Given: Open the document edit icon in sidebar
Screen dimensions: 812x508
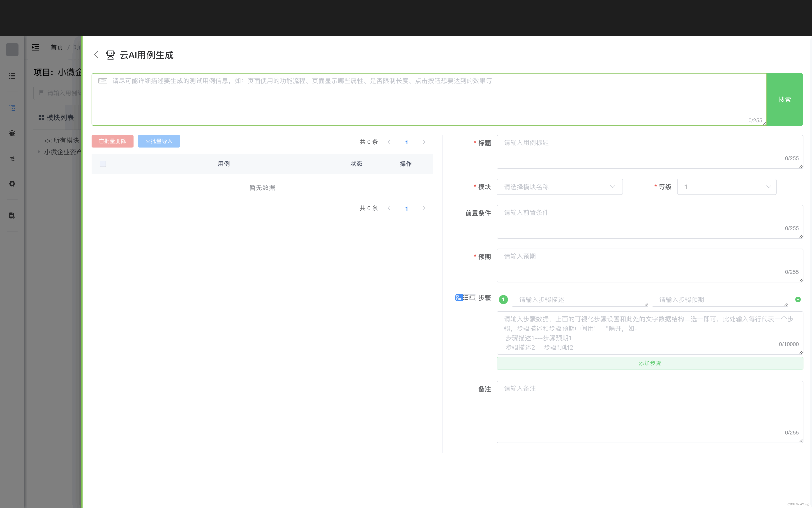Looking at the screenshot, I should click(12, 215).
